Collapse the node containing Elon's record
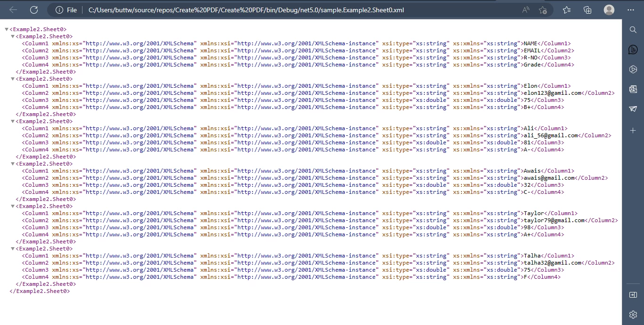Image resolution: width=644 pixels, height=325 pixels. click(13, 79)
